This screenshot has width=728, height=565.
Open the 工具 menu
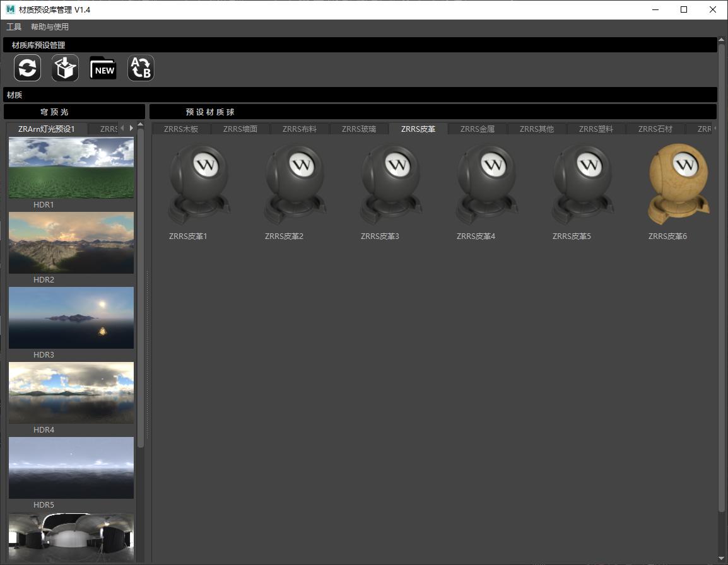point(14,27)
